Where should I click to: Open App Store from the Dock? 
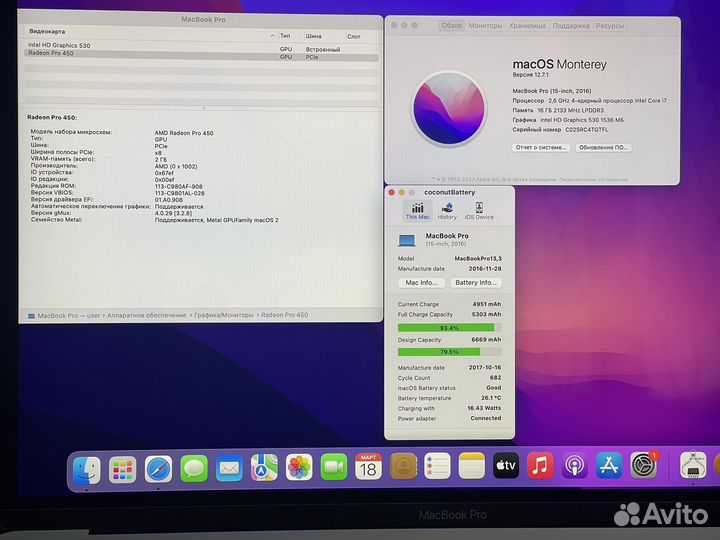pyautogui.click(x=609, y=465)
